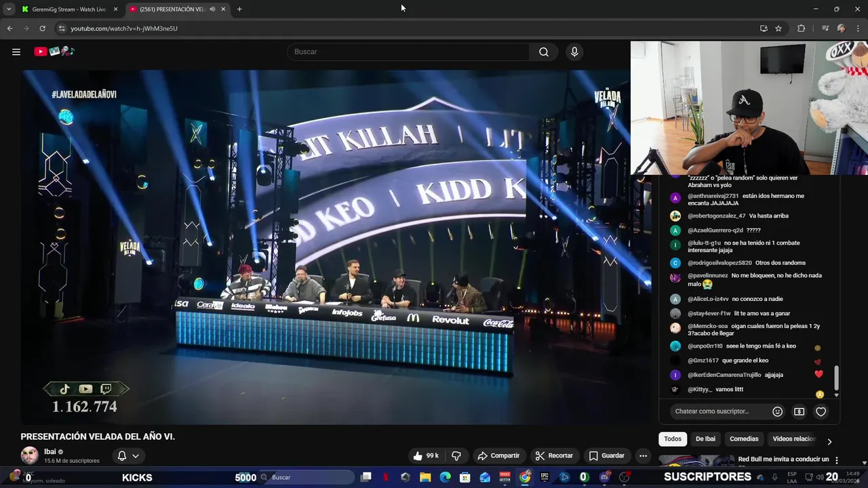
Task: Select the Todos filter chip
Action: click(673, 439)
